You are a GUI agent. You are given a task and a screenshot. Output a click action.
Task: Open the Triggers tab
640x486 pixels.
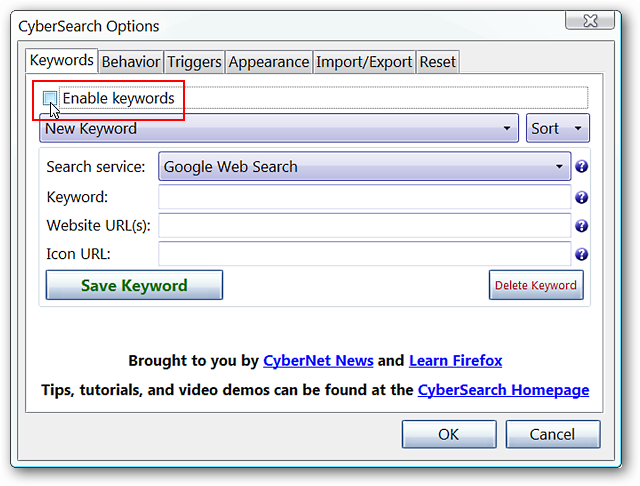(194, 62)
